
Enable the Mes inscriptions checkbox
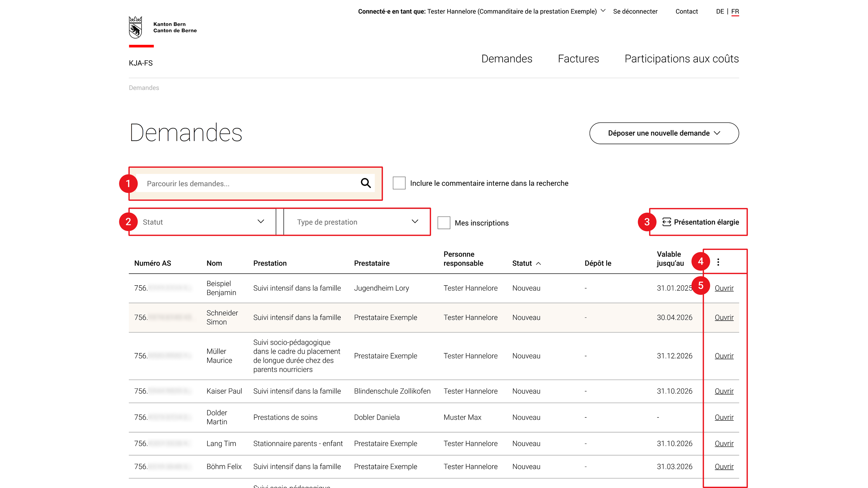[444, 223]
